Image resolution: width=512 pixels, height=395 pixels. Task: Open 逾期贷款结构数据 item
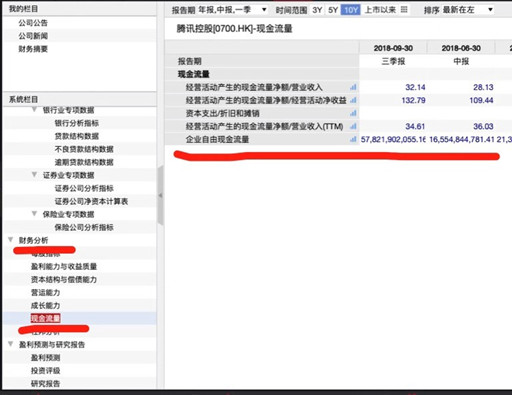tap(84, 162)
